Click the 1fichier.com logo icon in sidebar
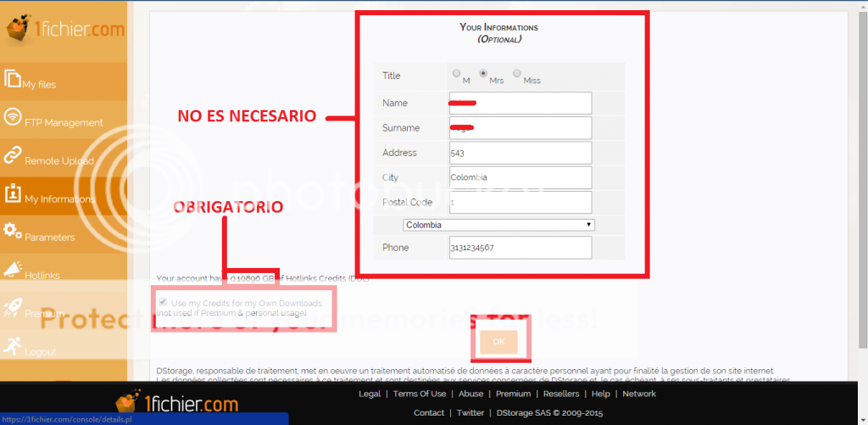The width and height of the screenshot is (868, 425). tap(19, 31)
